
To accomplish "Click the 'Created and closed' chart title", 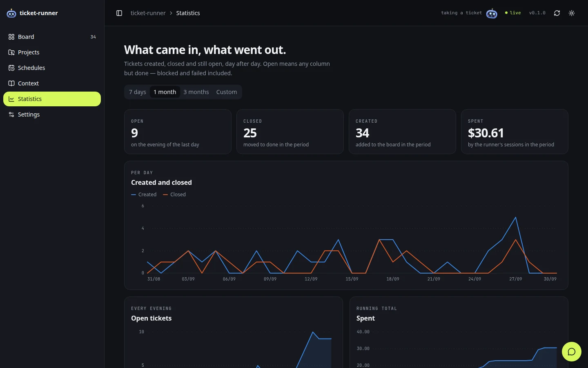I will click(161, 182).
